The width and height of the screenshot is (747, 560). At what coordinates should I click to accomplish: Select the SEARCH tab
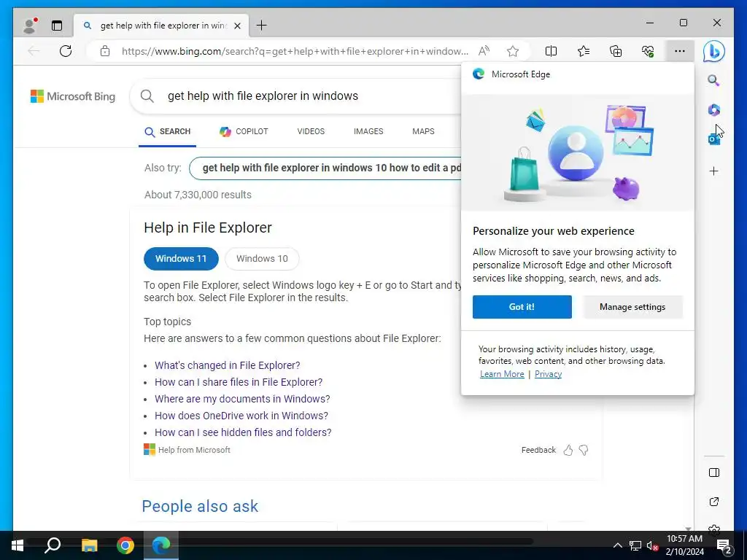(x=167, y=131)
